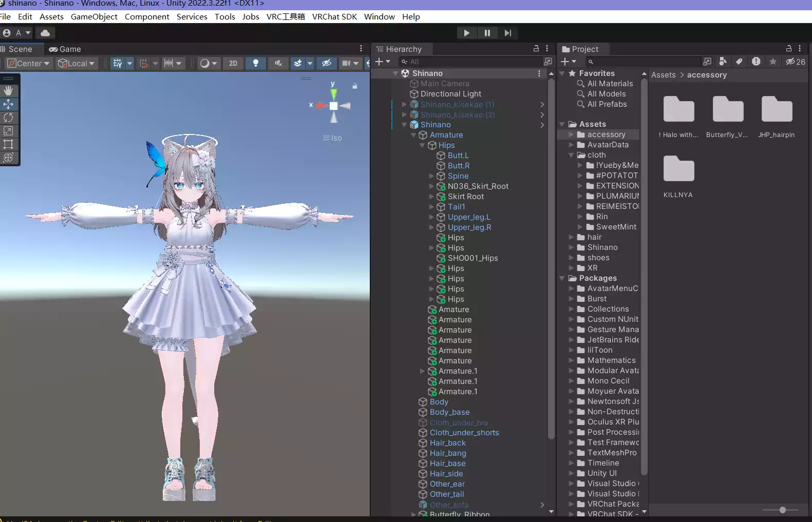812x522 pixels.
Task: Expand the Spine bone in Hierarchy
Action: click(431, 176)
